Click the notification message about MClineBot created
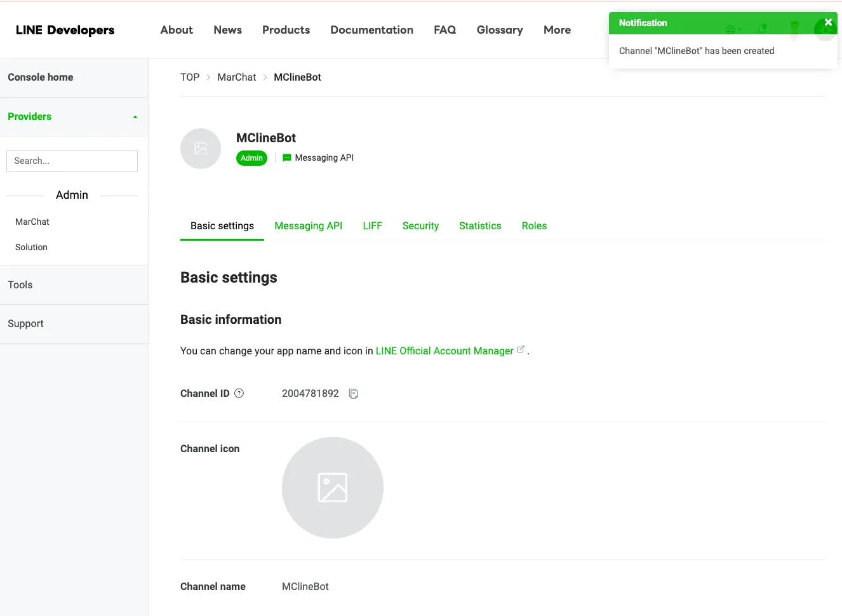842x616 pixels. pyautogui.click(x=697, y=51)
